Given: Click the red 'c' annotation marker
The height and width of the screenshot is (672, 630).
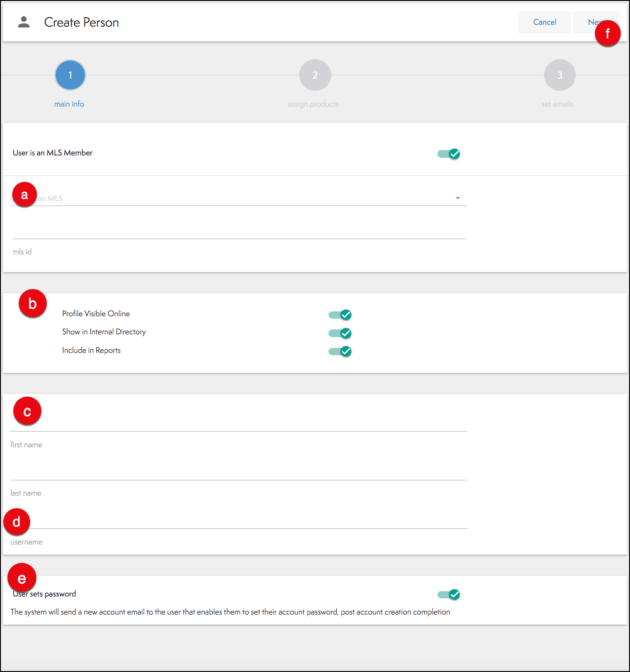Looking at the screenshot, I should (x=27, y=411).
